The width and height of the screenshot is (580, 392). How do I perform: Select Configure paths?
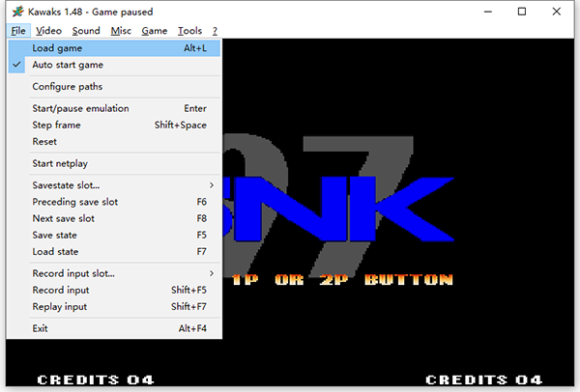(x=114, y=87)
